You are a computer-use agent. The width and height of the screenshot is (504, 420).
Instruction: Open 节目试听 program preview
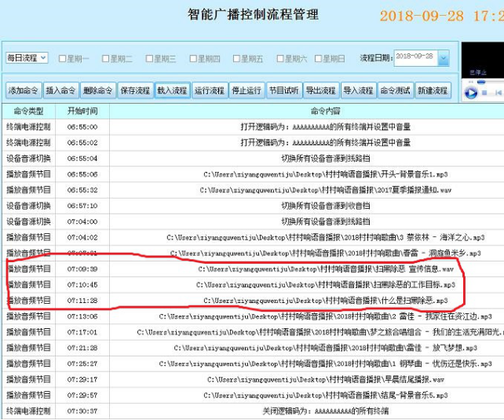click(283, 90)
